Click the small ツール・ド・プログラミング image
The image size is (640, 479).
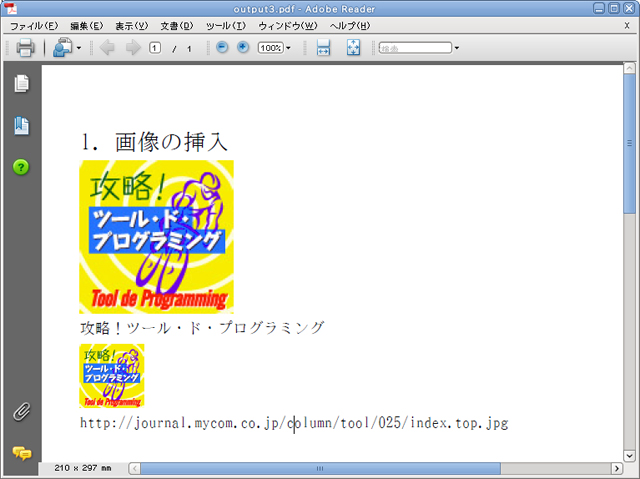(112, 376)
